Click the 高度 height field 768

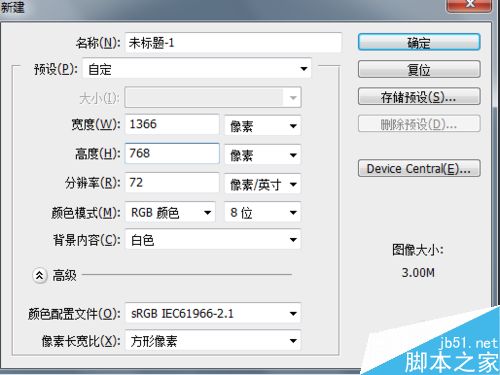pos(172,153)
